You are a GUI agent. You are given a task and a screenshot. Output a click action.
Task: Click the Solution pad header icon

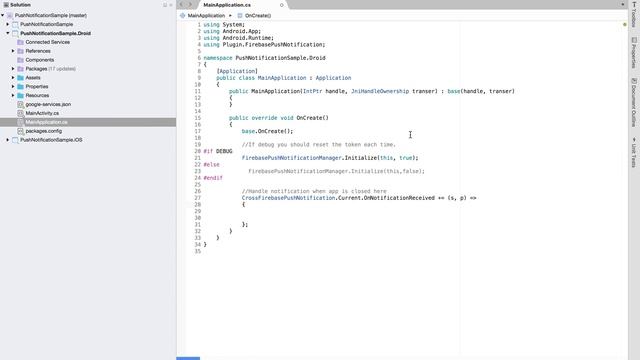6,5
